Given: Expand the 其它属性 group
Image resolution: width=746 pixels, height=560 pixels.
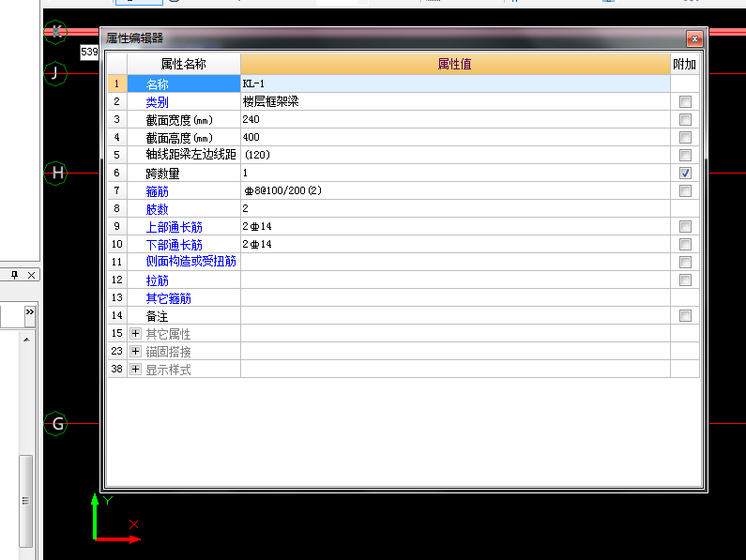Looking at the screenshot, I should (x=135, y=334).
